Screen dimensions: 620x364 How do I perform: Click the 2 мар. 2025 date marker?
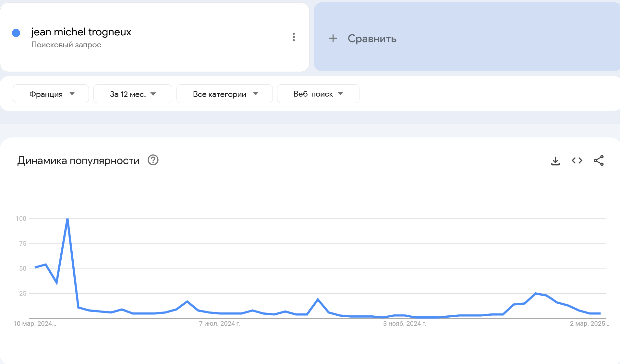point(590,323)
